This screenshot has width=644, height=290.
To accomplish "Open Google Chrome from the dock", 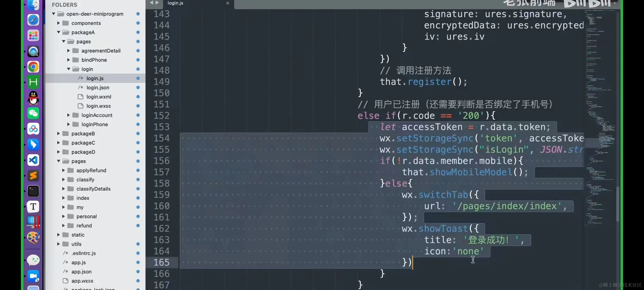I will 33,67.
